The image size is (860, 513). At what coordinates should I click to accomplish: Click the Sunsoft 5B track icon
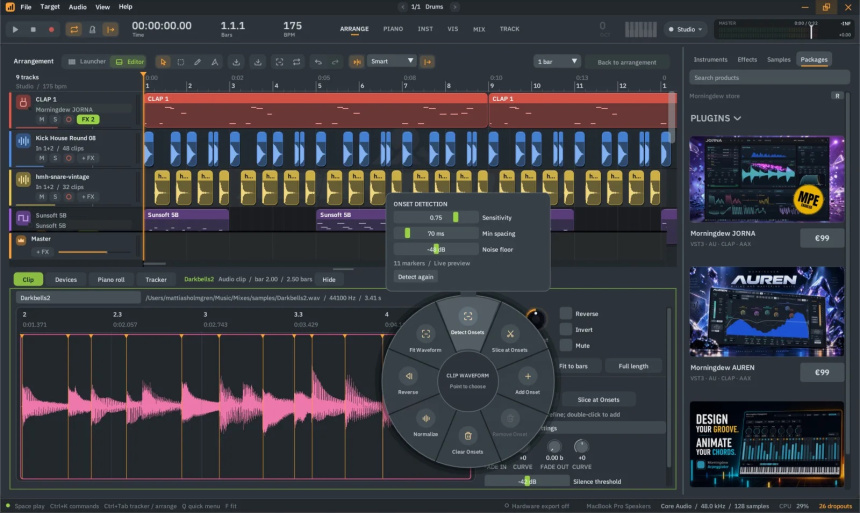(23, 218)
